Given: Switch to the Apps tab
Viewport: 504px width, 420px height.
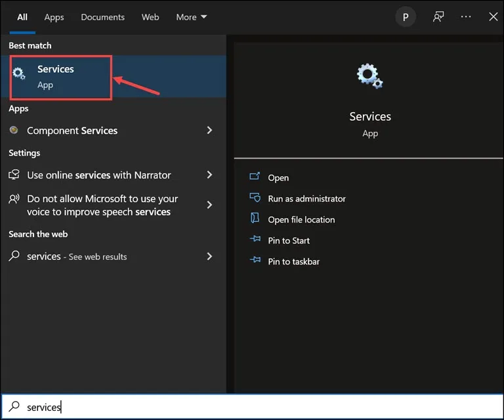Looking at the screenshot, I should [x=54, y=17].
